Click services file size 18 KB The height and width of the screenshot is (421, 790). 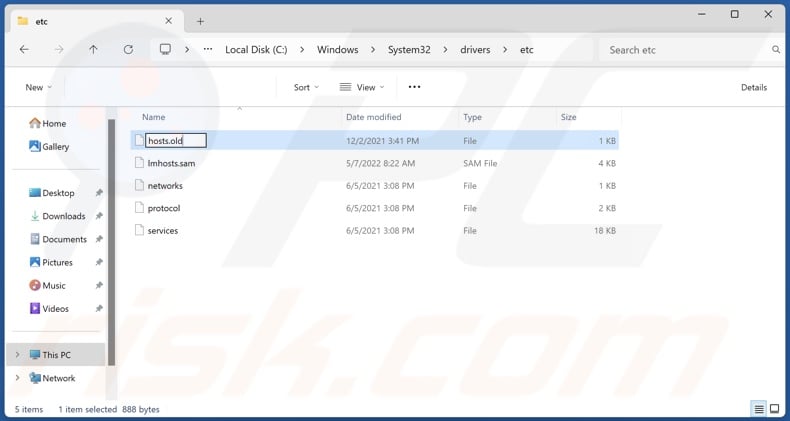coord(605,231)
